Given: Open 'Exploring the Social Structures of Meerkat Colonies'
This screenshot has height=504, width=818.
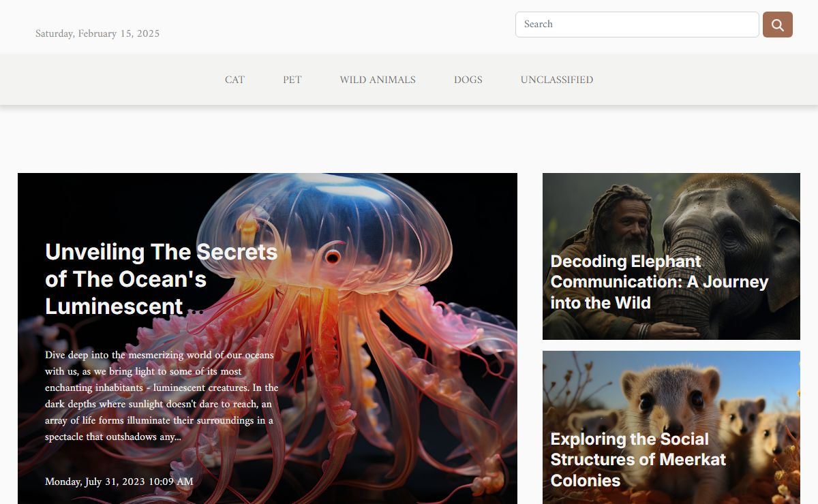Looking at the screenshot, I should point(638,460).
